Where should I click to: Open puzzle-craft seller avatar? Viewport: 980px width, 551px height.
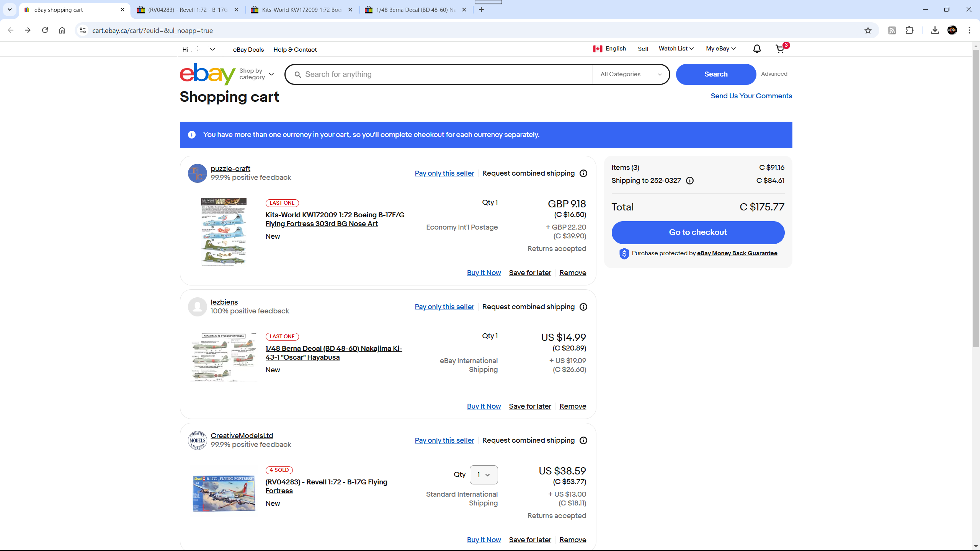coord(197,173)
